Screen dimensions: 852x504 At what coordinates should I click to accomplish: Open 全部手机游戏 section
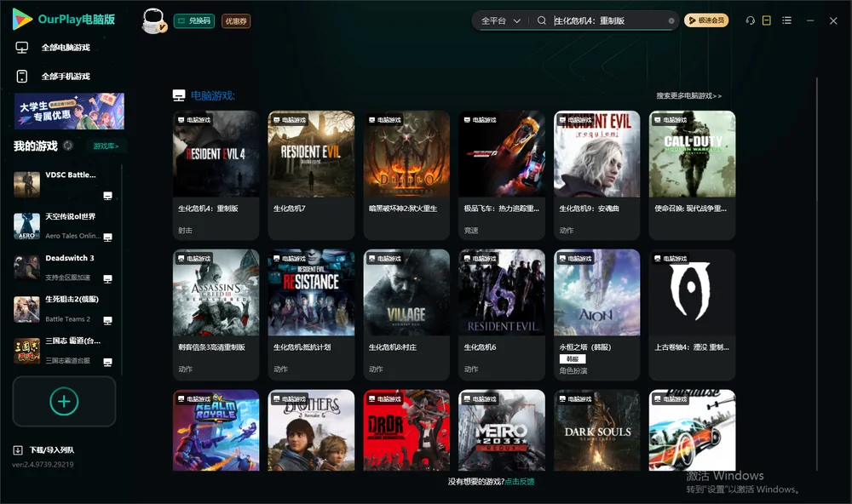66,76
